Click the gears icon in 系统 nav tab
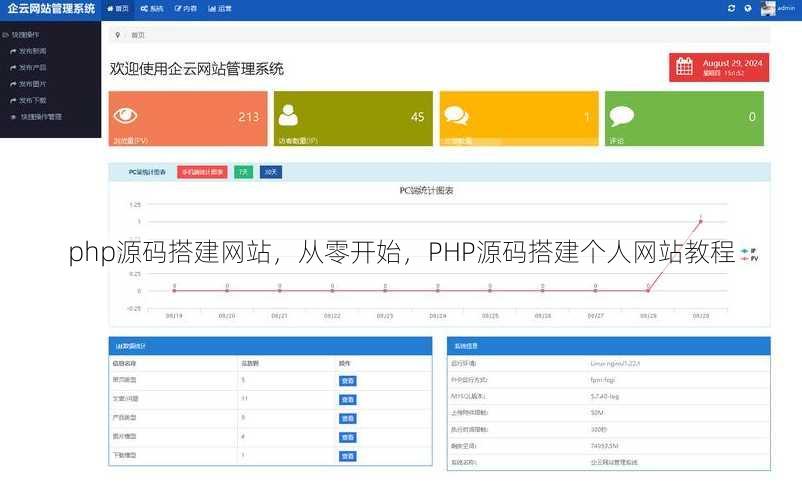The height and width of the screenshot is (490, 802). pyautogui.click(x=144, y=9)
